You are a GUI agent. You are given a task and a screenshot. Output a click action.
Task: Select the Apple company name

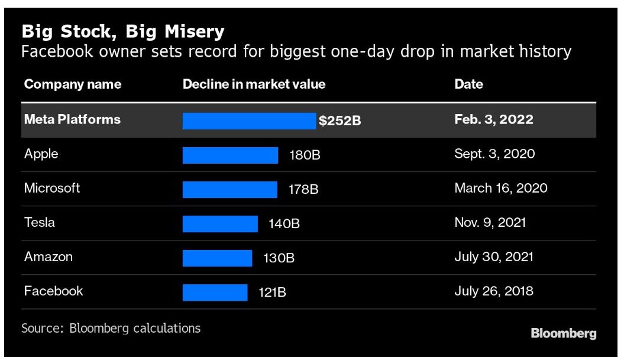pyautogui.click(x=41, y=154)
